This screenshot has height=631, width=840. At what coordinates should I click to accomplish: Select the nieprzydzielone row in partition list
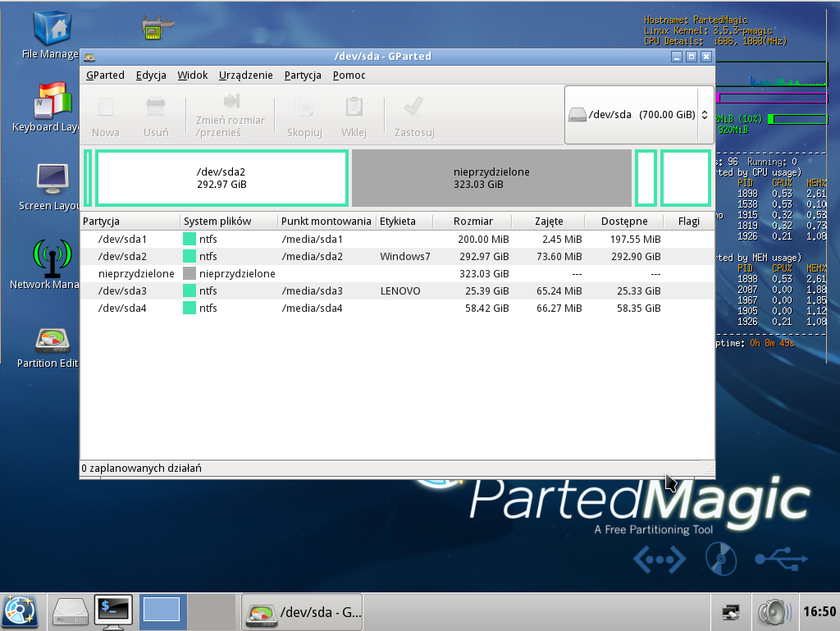[398, 273]
